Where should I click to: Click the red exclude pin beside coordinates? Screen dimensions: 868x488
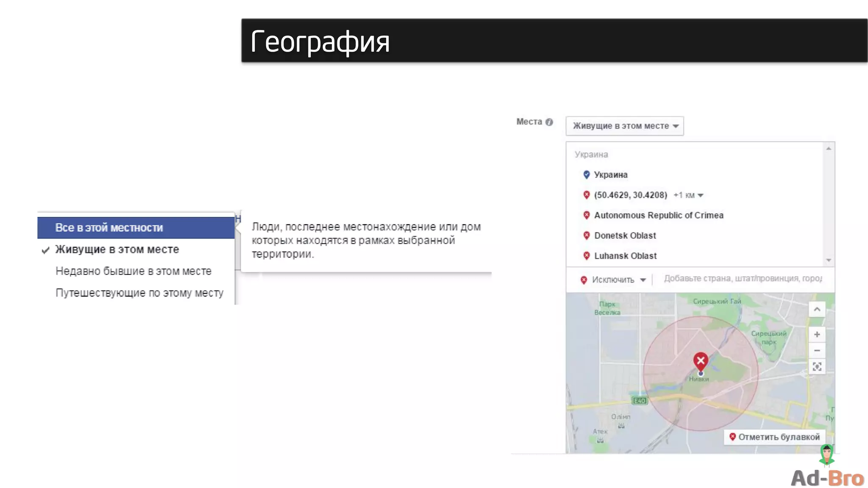(587, 195)
